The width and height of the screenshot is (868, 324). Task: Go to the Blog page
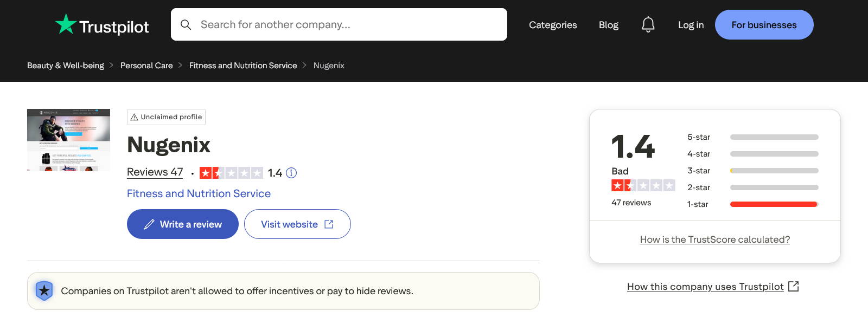click(608, 25)
